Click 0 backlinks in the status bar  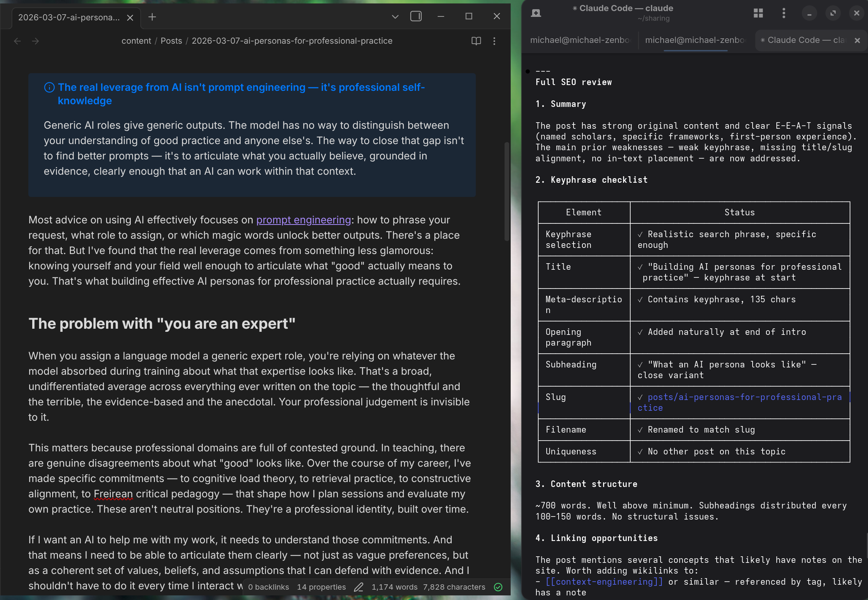tap(268, 587)
